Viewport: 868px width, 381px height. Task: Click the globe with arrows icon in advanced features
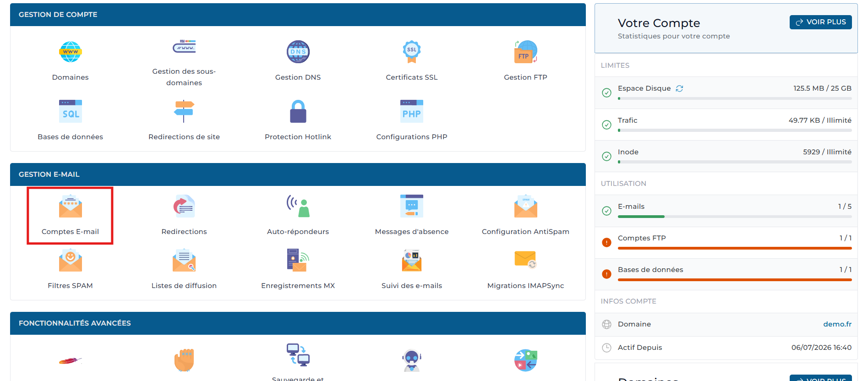[525, 360]
